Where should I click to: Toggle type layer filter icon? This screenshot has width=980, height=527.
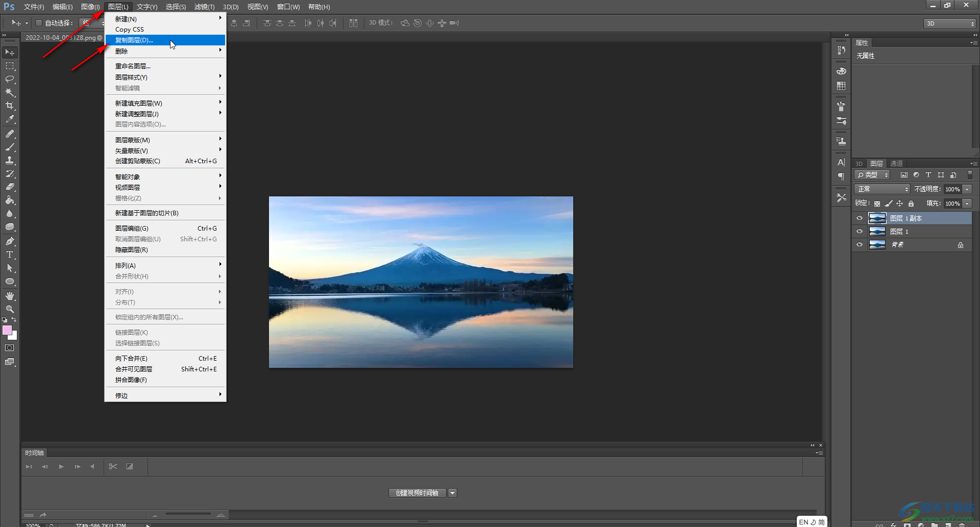click(928, 175)
